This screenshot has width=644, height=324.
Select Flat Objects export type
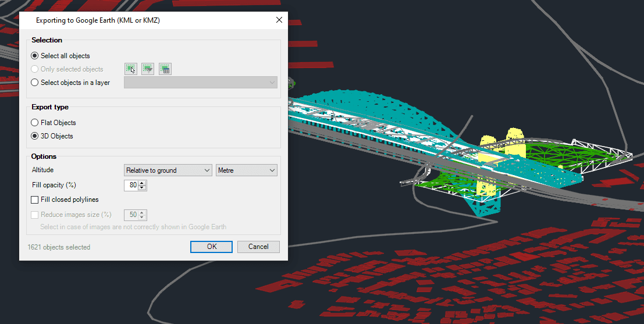pos(35,123)
